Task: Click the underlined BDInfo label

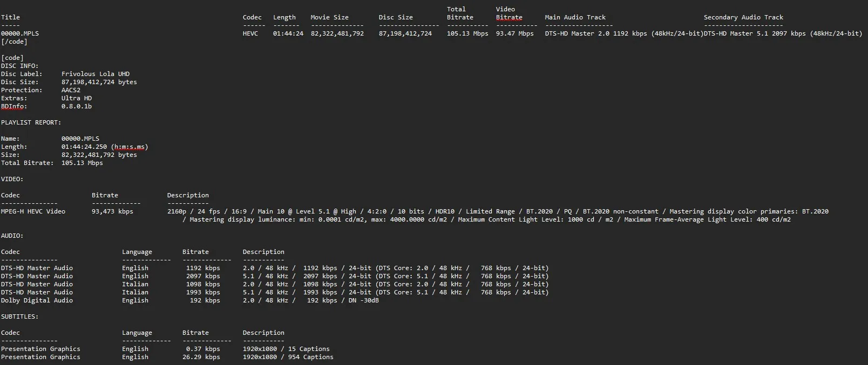Action: [14, 106]
